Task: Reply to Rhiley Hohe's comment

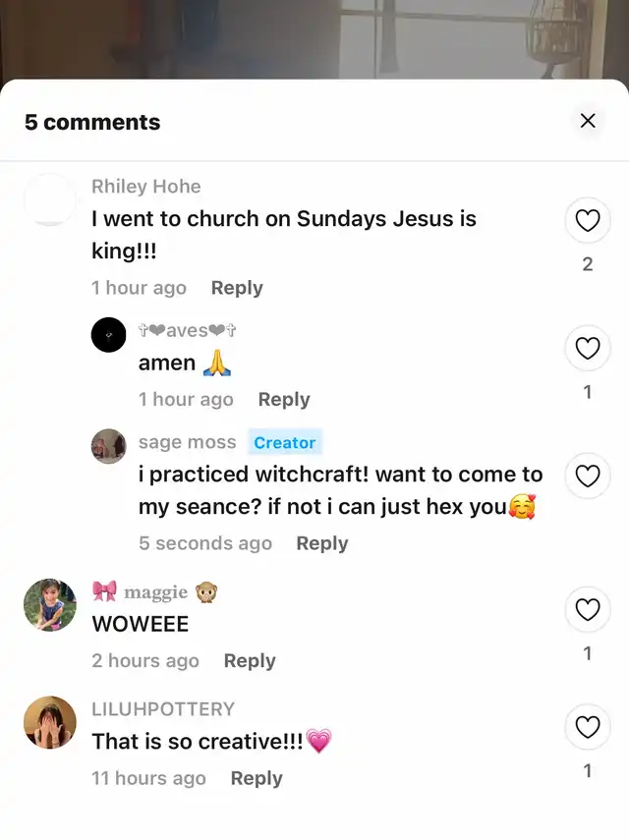Action: (237, 288)
